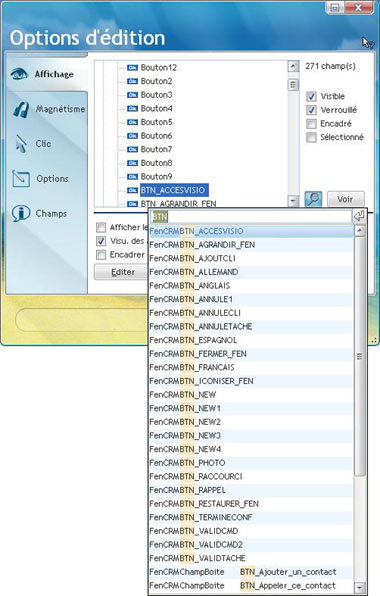Screen dimensions: 380x596
Task: Uncheck the Verrouillé checkbox
Action: pyautogui.click(x=311, y=110)
